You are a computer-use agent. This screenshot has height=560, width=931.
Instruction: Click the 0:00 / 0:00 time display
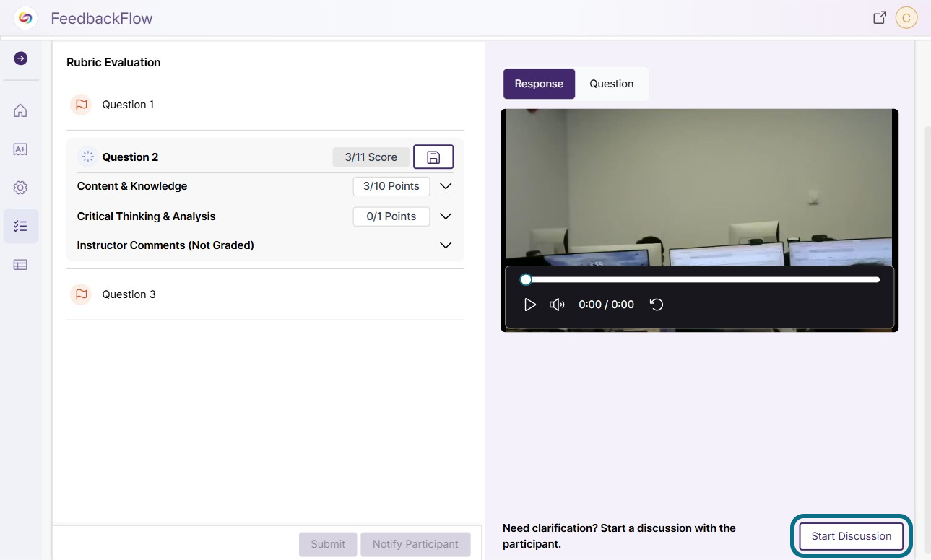607,305
